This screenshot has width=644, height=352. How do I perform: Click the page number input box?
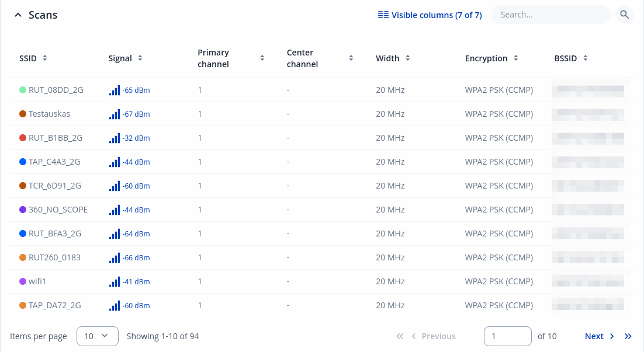click(507, 336)
